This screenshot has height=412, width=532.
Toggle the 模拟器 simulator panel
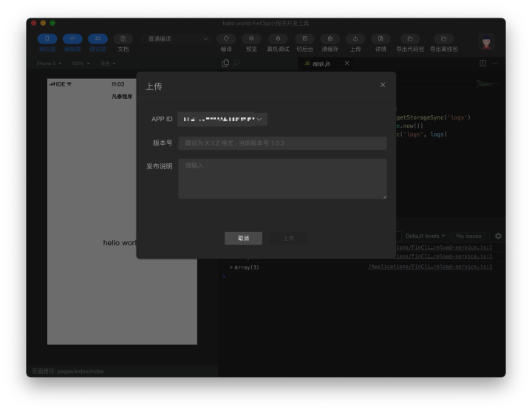[x=47, y=39]
